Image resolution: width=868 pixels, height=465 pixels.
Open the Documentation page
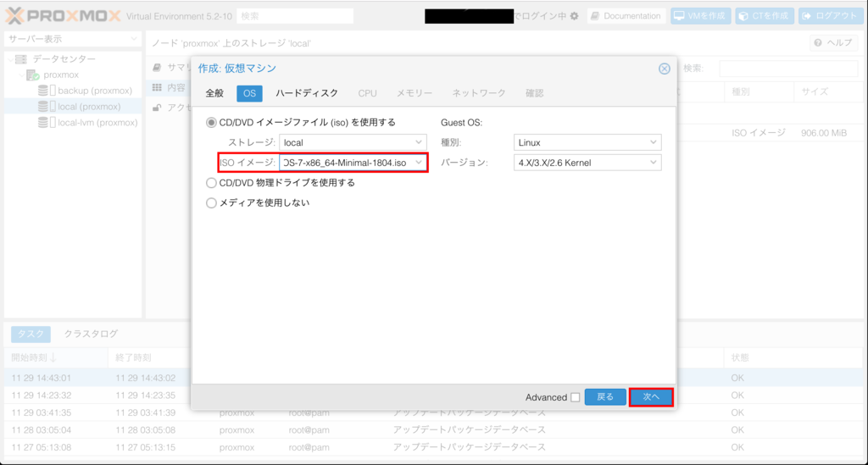pyautogui.click(x=626, y=16)
